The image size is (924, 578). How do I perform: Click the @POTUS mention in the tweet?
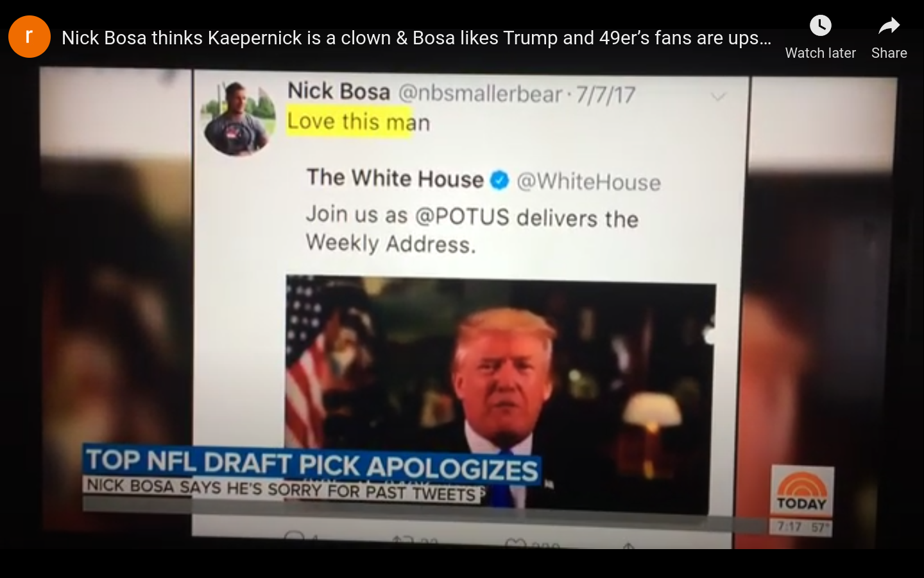pos(462,216)
